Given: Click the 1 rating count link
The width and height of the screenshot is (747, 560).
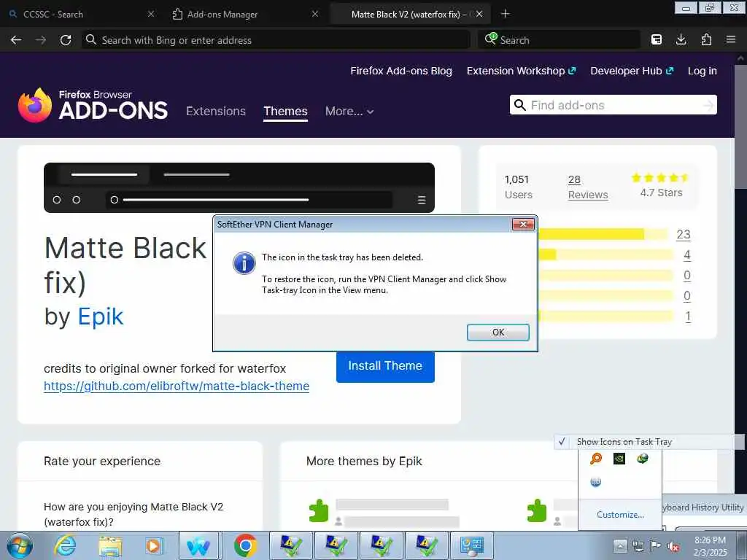Looking at the screenshot, I should click(x=687, y=316).
